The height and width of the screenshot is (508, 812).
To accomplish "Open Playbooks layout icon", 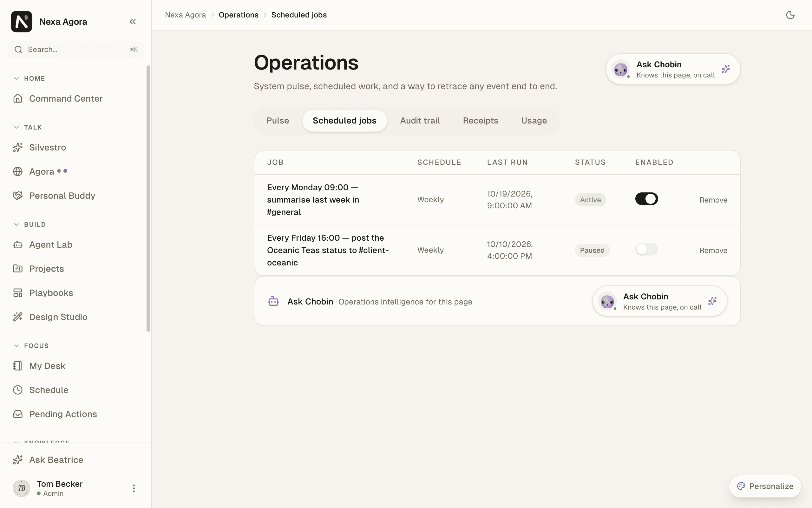I will [18, 293].
